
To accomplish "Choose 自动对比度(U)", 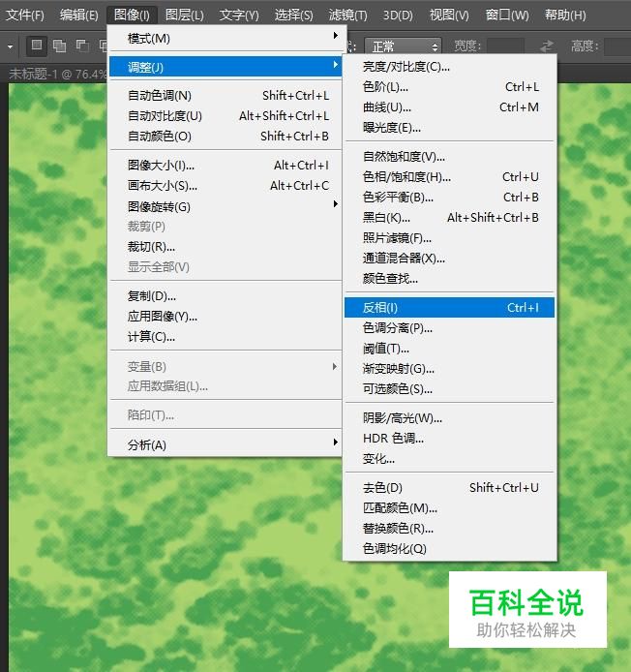I will [225, 116].
